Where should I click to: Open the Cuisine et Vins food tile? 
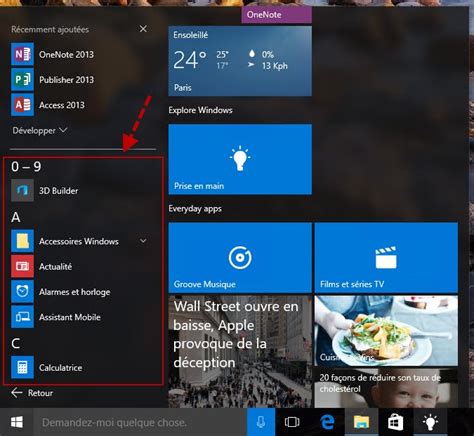tap(386, 330)
